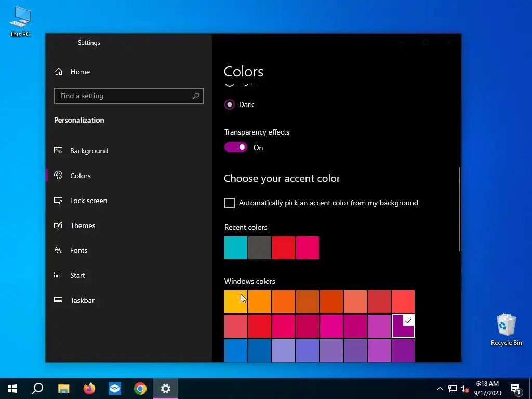The height and width of the screenshot is (399, 532).
Task: Click the Taskbar icon in sidebar
Action: click(x=58, y=300)
